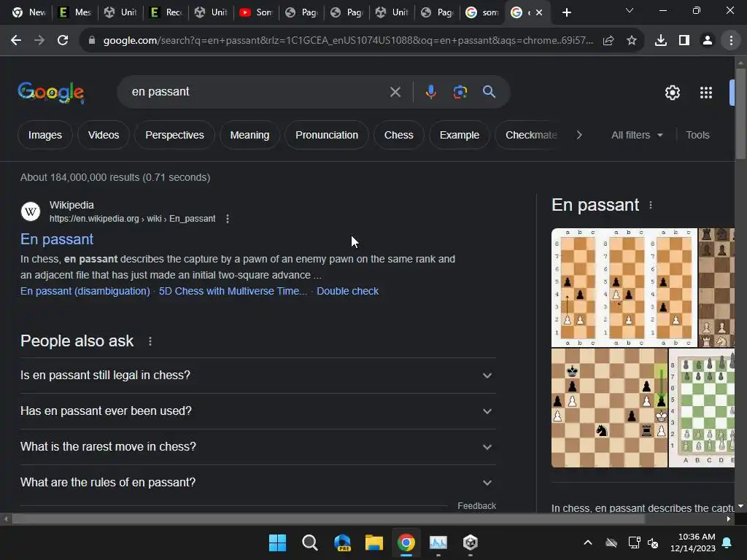This screenshot has width=747, height=560.
Task: Click the address bar URL
Action: tap(348, 41)
